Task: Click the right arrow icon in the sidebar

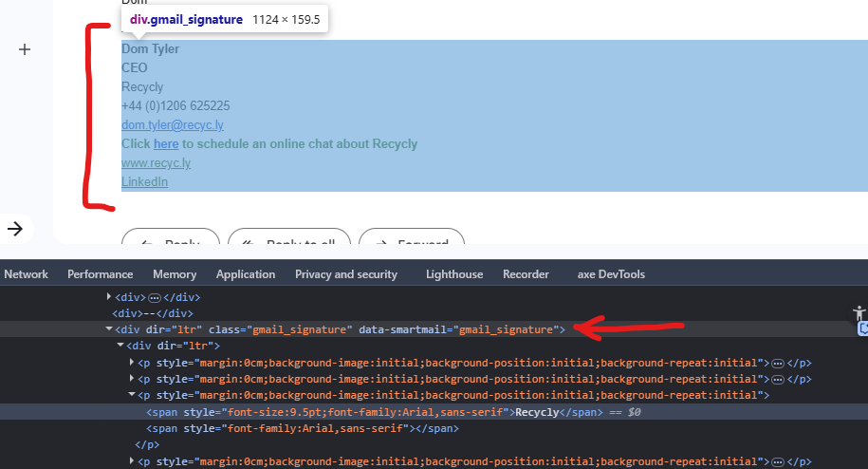Action: 15,229
